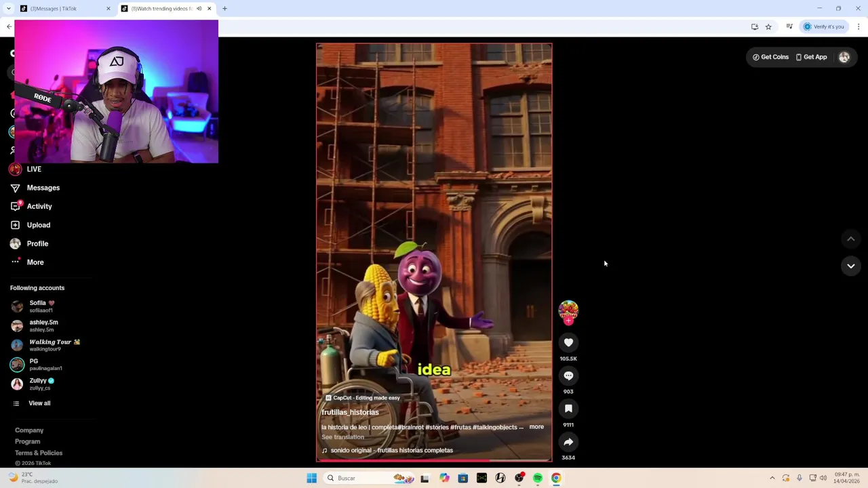Open the volume control in system tray
This screenshot has width=868, height=488.
click(x=823, y=479)
